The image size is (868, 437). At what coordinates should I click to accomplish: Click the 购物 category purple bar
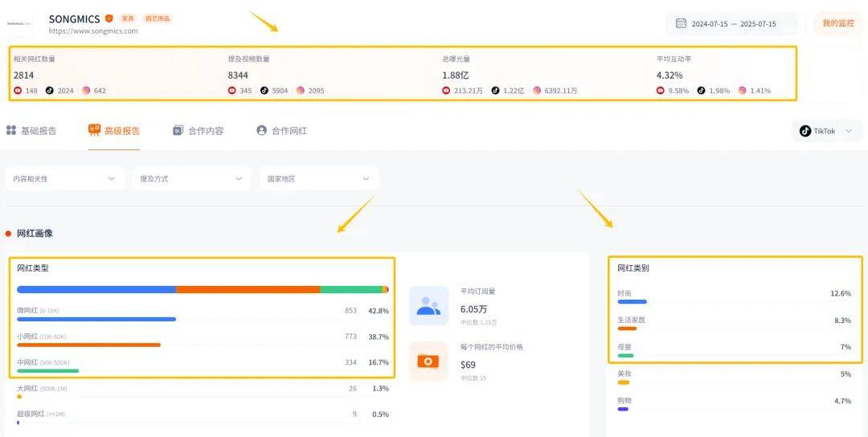coord(623,410)
